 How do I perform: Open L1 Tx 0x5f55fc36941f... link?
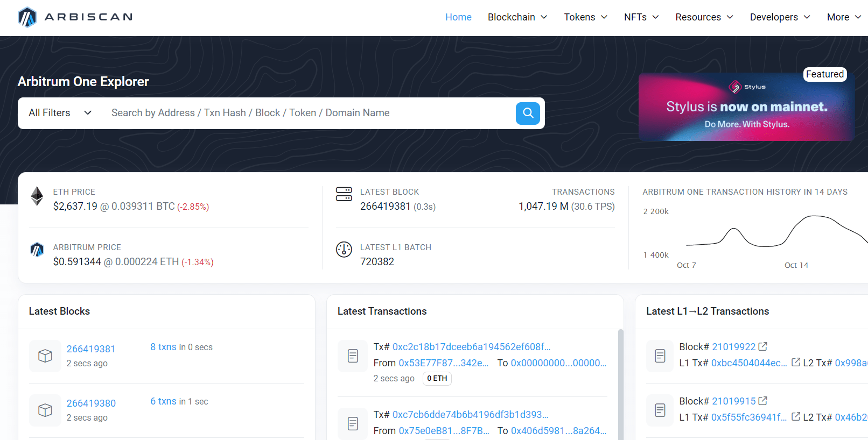(749, 417)
